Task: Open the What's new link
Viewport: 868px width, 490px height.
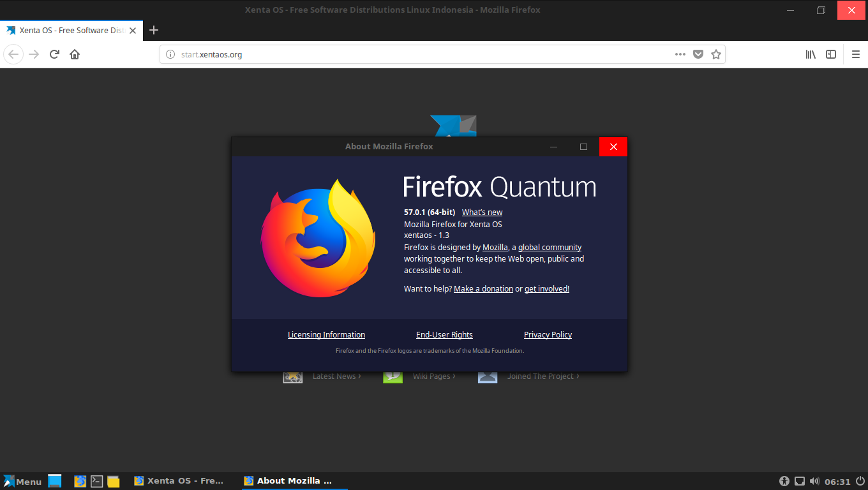Action: click(482, 212)
